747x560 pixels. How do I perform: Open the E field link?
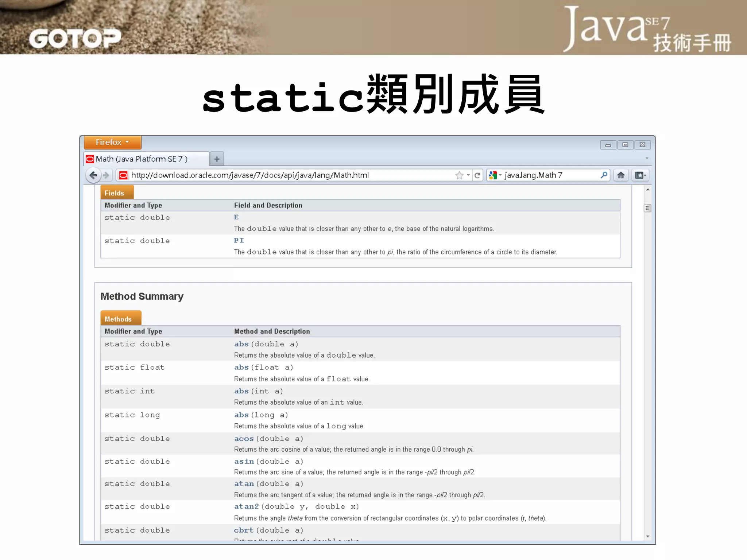(236, 217)
